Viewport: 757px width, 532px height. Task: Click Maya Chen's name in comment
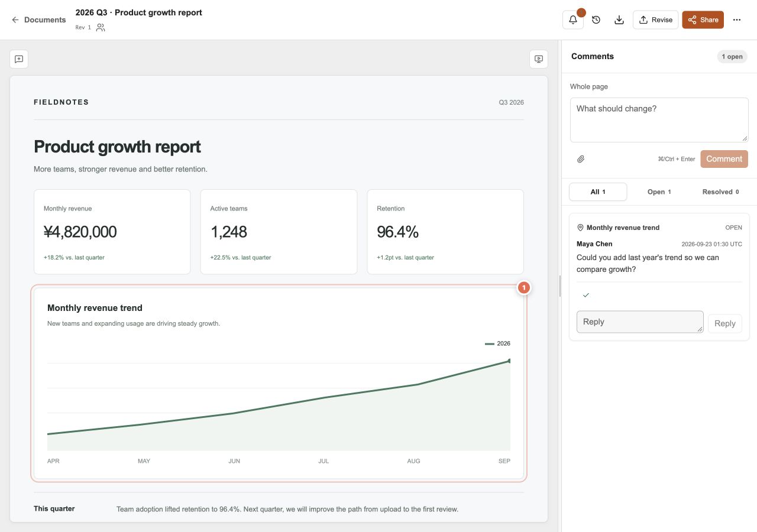[x=594, y=244]
